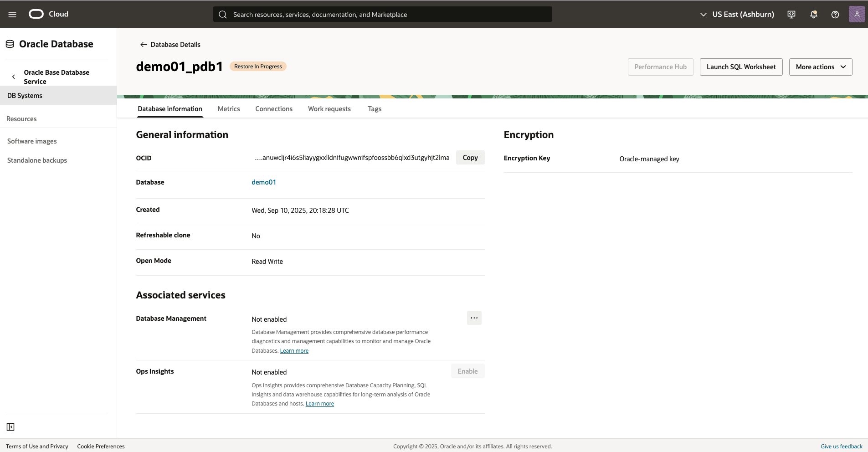Open the profile avatar menu
The width and height of the screenshot is (868, 452).
[857, 14]
